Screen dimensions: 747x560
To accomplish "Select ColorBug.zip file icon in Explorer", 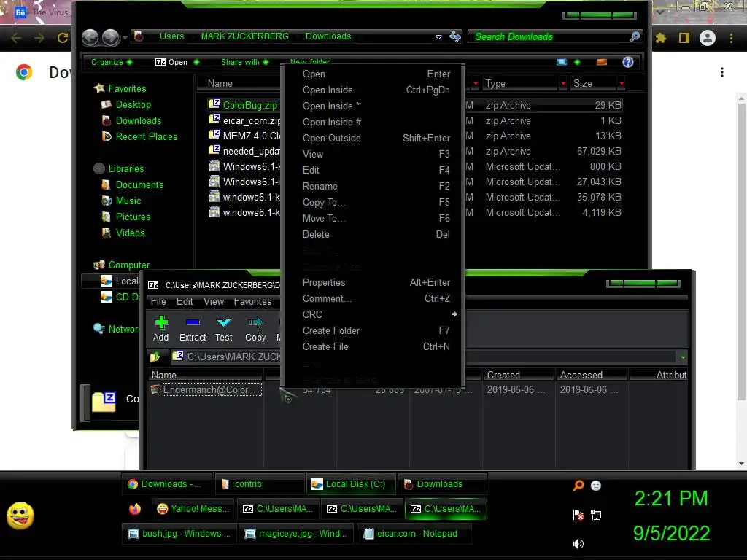I will click(214, 104).
